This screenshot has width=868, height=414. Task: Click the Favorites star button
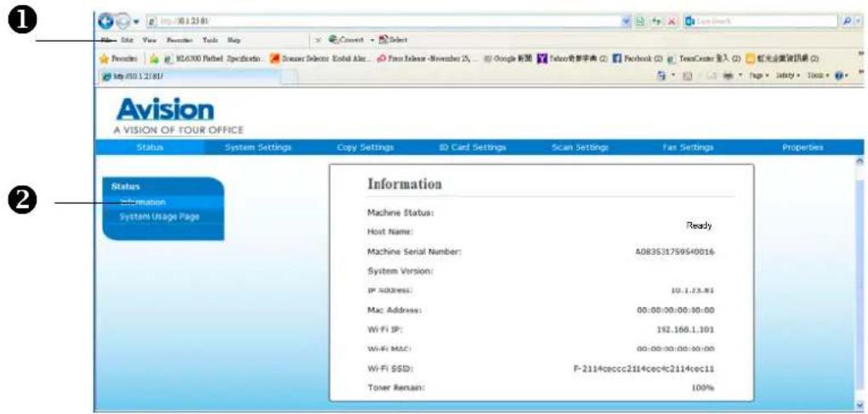[118, 58]
